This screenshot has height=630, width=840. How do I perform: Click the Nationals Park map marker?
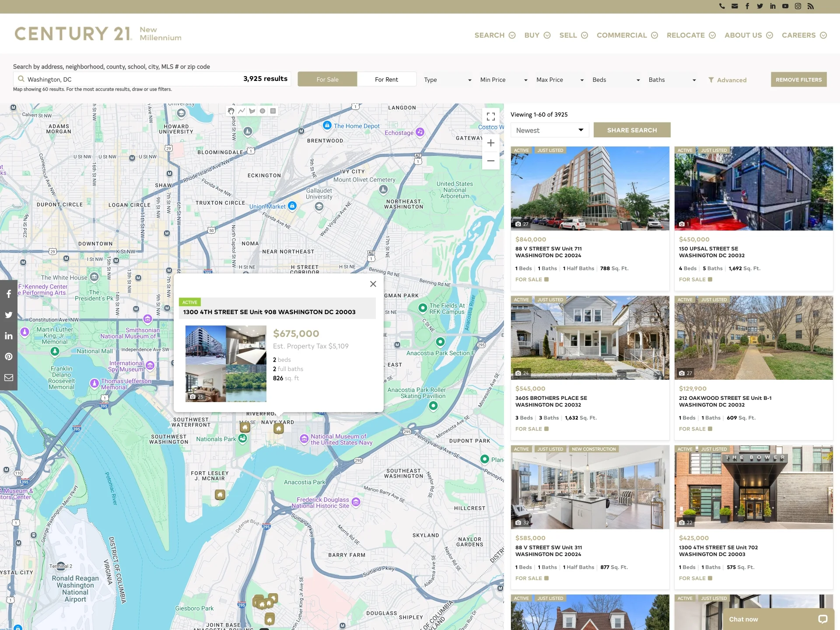click(x=243, y=438)
